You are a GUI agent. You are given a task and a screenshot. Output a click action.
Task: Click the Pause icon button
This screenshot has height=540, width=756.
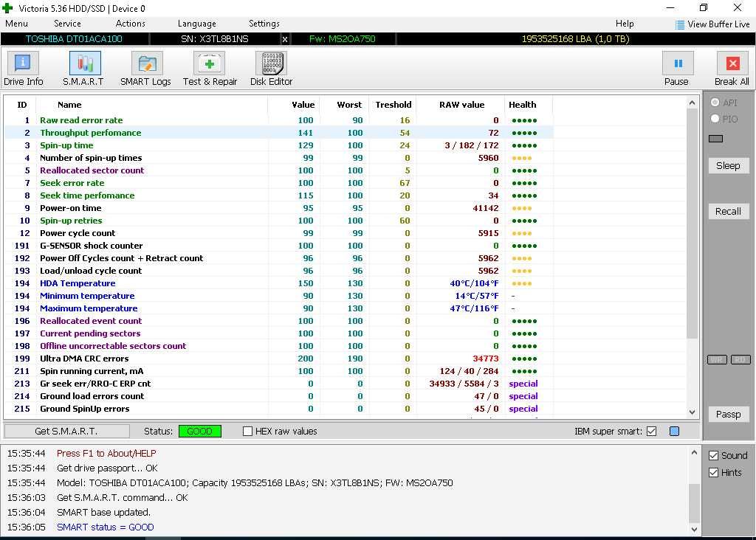(678, 63)
